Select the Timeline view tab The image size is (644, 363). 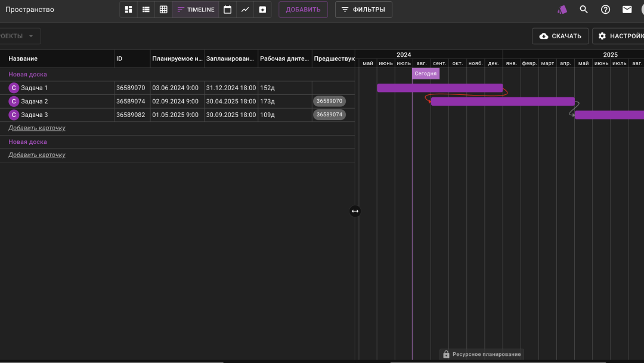pyautogui.click(x=196, y=10)
